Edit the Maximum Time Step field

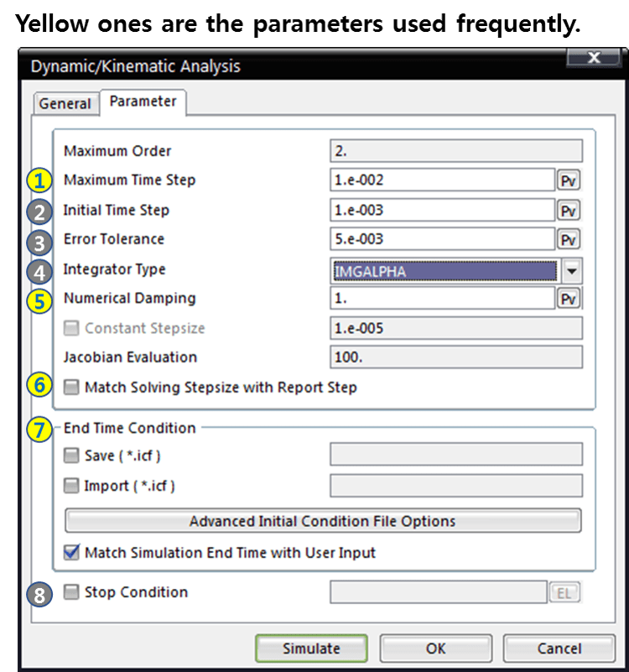[443, 180]
